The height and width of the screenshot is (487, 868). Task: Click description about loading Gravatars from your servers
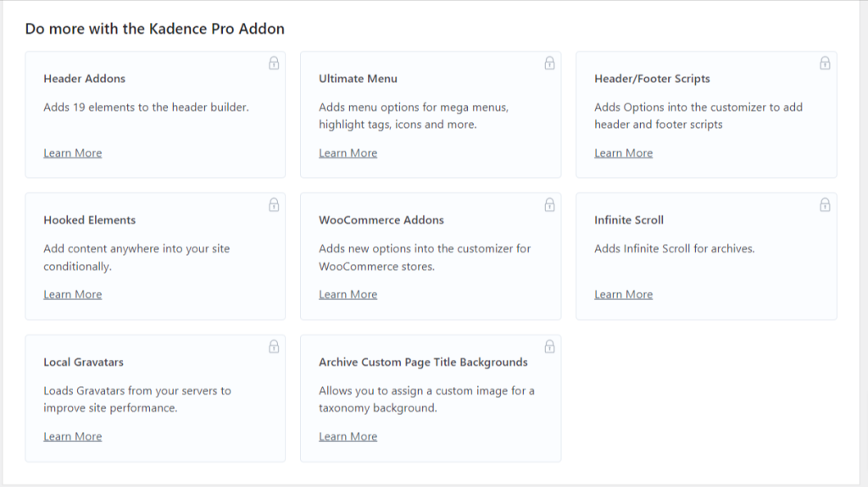[137, 399]
